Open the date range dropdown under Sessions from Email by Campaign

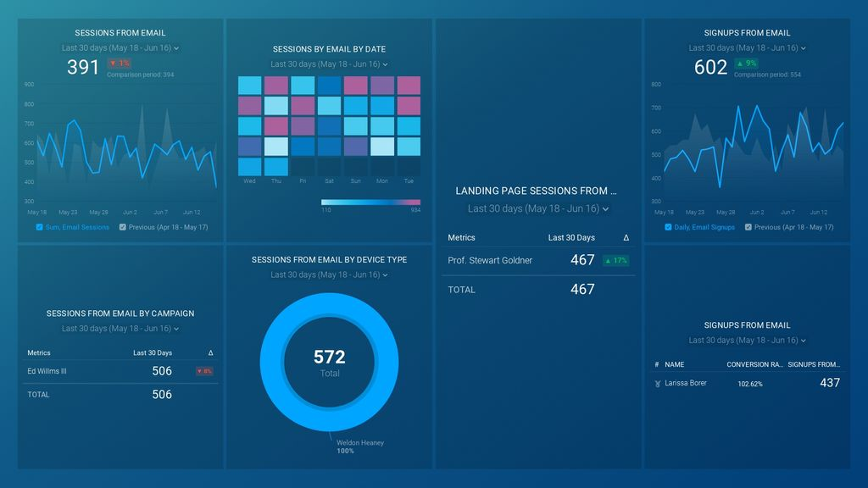pyautogui.click(x=120, y=329)
